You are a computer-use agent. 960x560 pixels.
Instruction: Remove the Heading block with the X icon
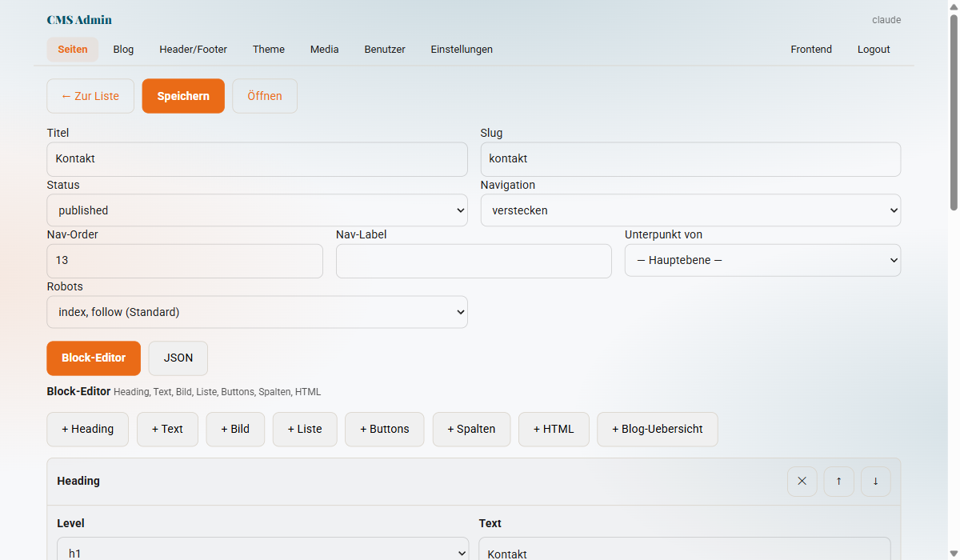pos(802,481)
